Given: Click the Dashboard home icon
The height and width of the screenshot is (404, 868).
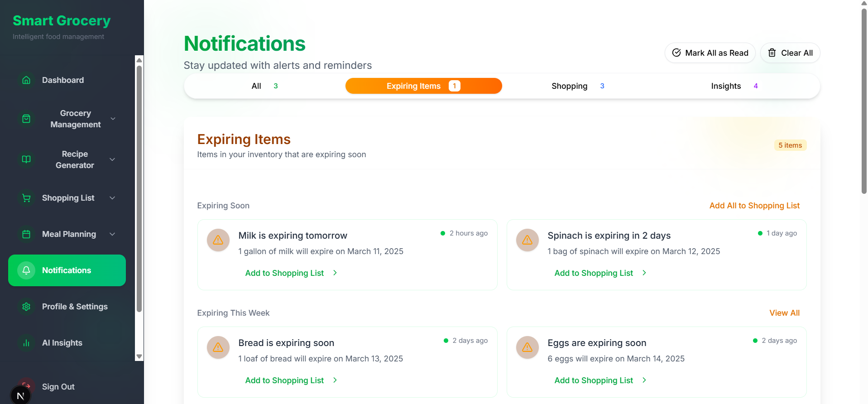Looking at the screenshot, I should (26, 80).
